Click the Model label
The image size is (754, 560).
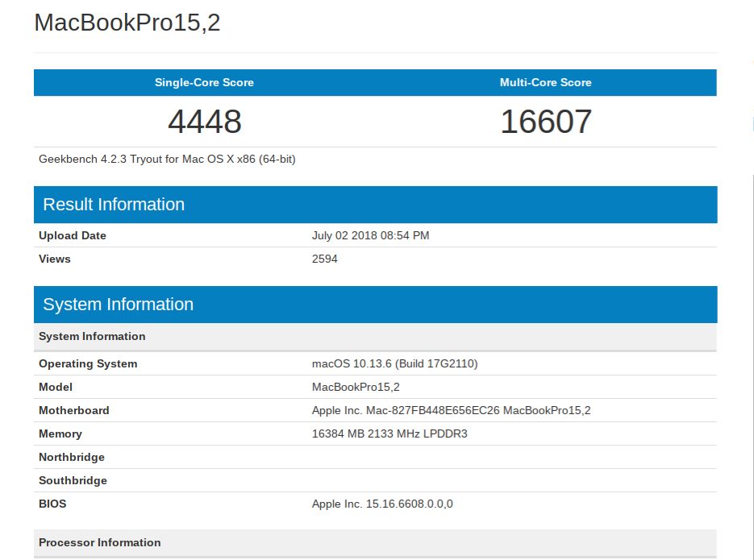[x=56, y=387]
